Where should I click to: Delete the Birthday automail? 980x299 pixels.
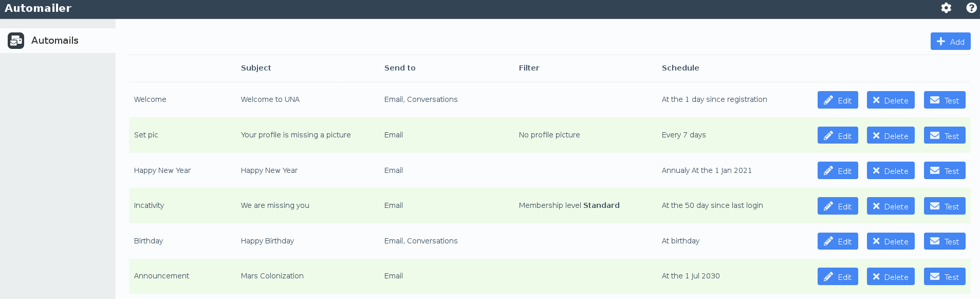[890, 241]
